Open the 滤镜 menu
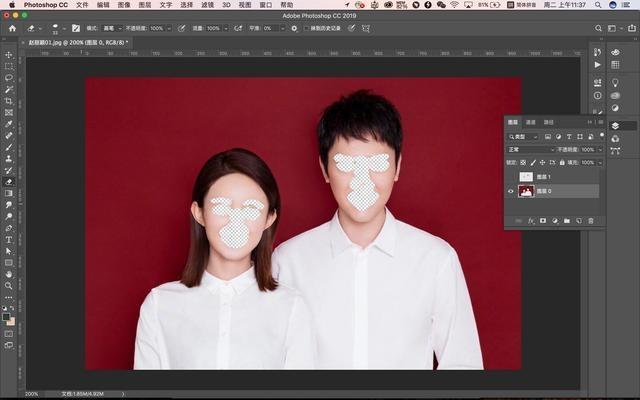640x400 pixels. 208,5
